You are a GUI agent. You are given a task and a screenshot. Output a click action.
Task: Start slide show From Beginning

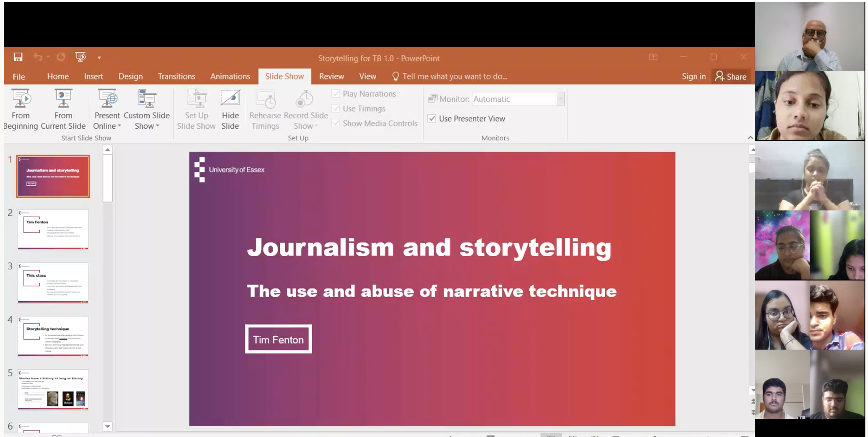click(20, 109)
